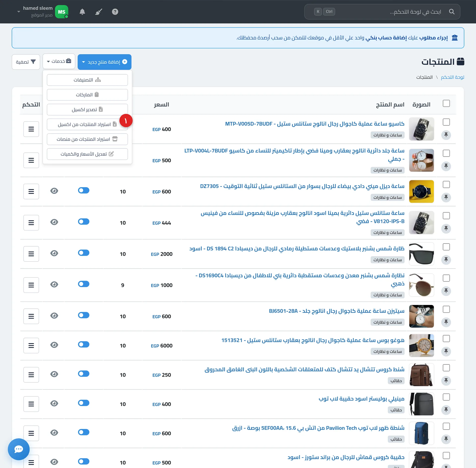The image size is (476, 468).
Task: Toggle active switch for Pavilion Tech backpack
Action: click(x=84, y=432)
